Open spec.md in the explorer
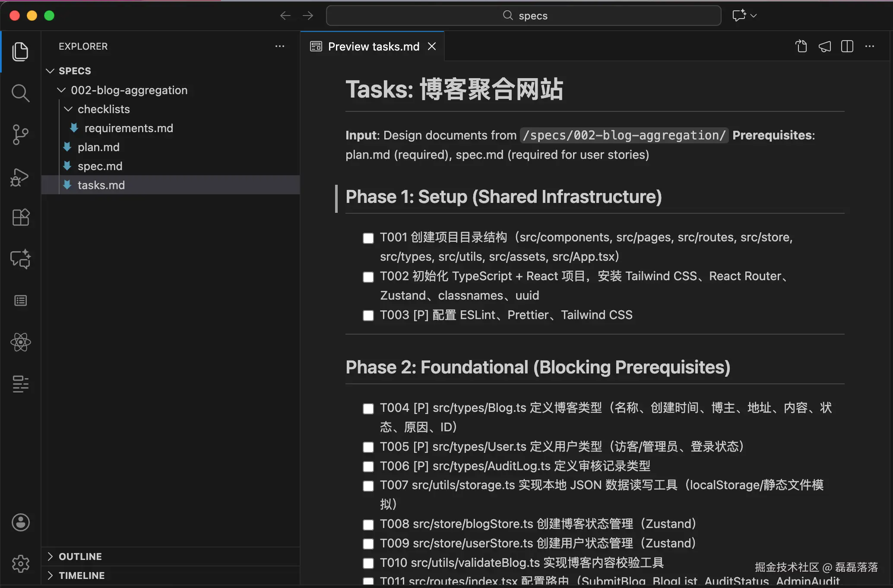 click(100, 166)
